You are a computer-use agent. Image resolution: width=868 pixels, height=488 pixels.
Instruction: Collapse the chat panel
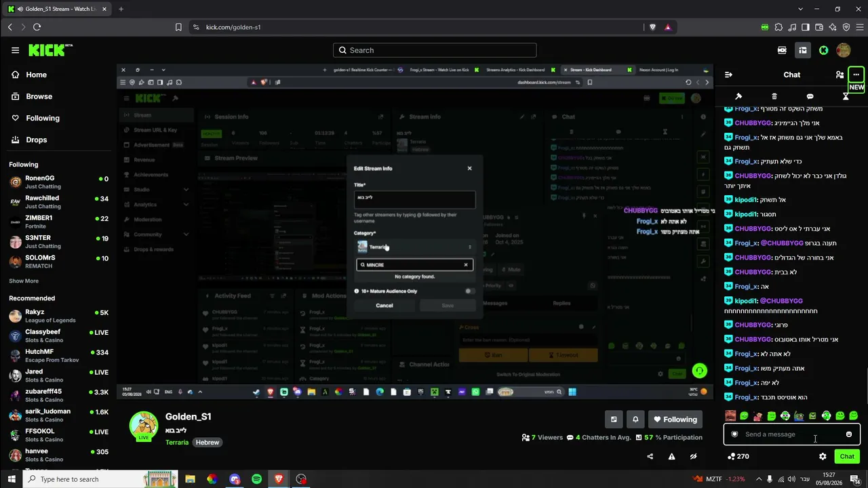728,75
